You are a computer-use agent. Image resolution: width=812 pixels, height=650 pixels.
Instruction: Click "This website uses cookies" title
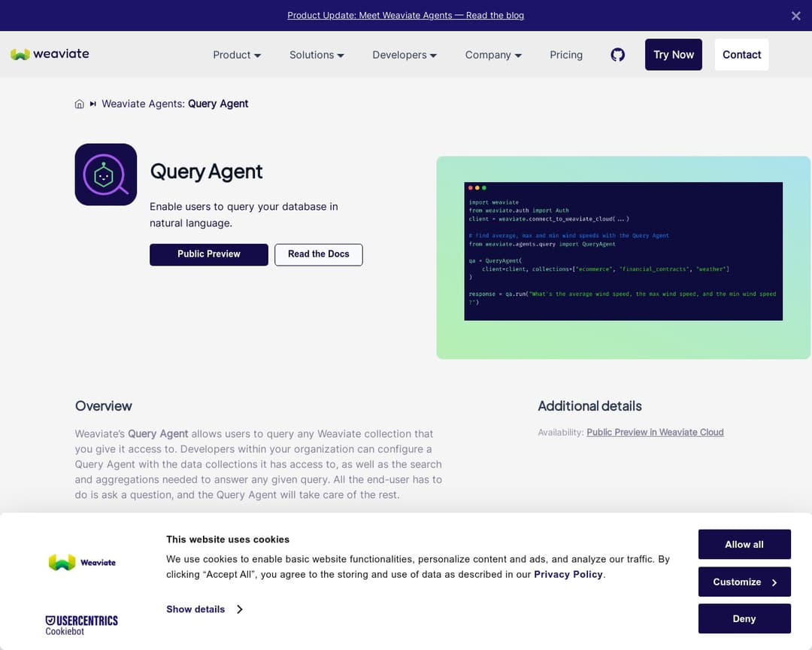point(228,539)
